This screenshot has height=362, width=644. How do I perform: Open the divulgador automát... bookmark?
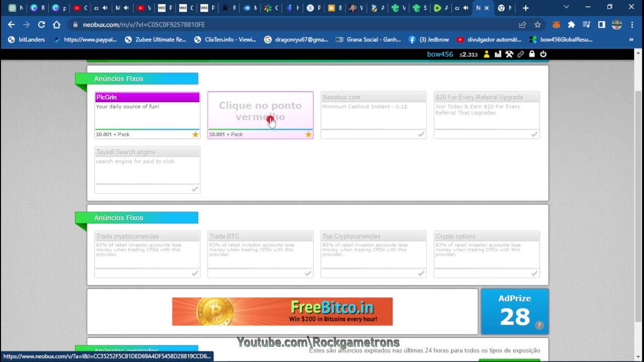click(x=489, y=39)
